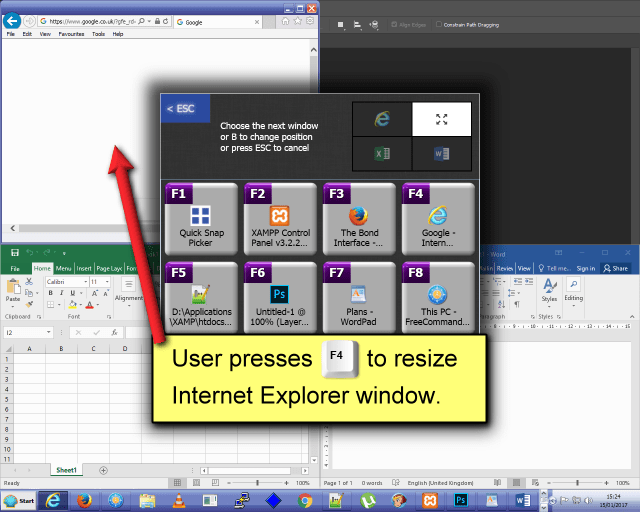Open Help menu in Internet Explorer
The image size is (640, 512).
(x=118, y=34)
